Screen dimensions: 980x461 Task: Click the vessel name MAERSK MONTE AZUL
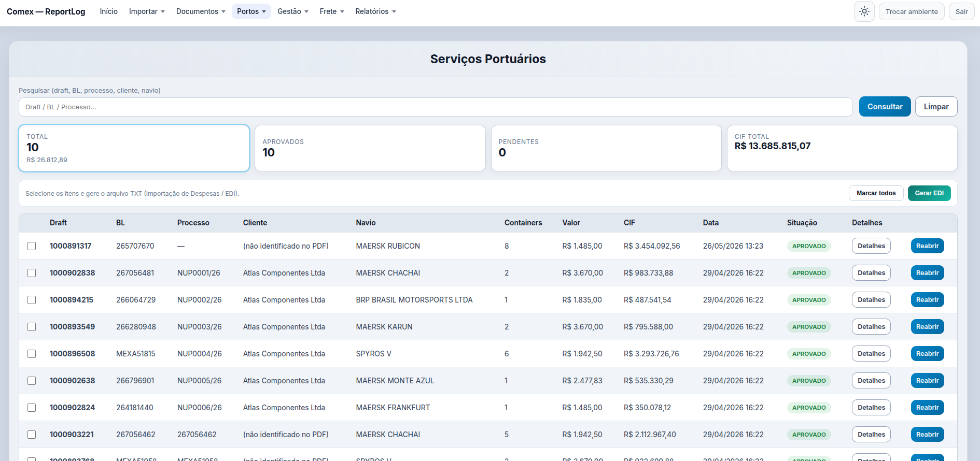395,381
